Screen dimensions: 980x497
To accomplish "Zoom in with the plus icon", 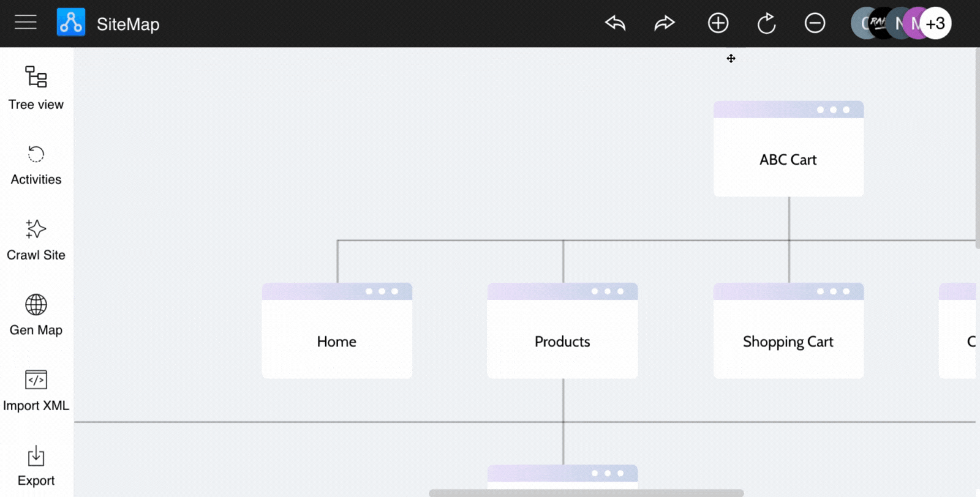I will (718, 23).
